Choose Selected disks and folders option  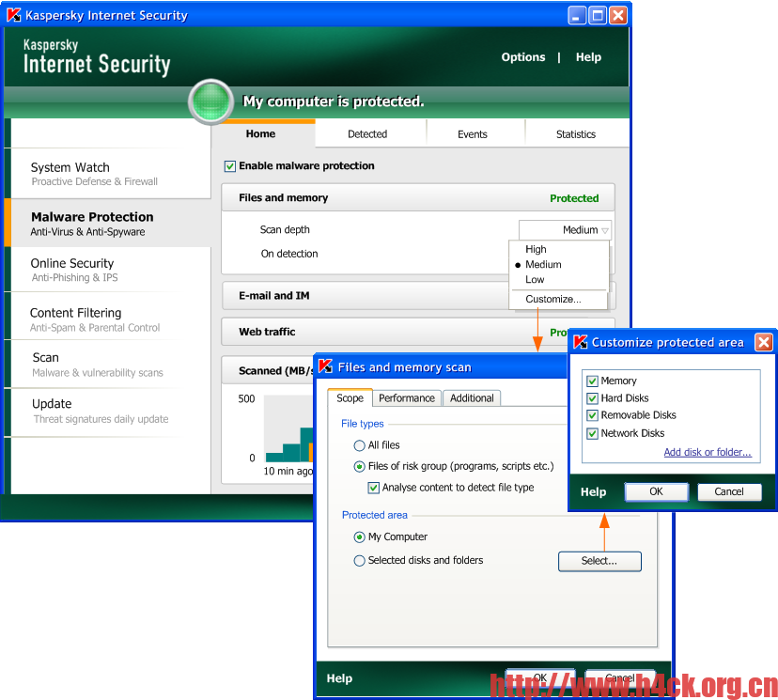359,561
